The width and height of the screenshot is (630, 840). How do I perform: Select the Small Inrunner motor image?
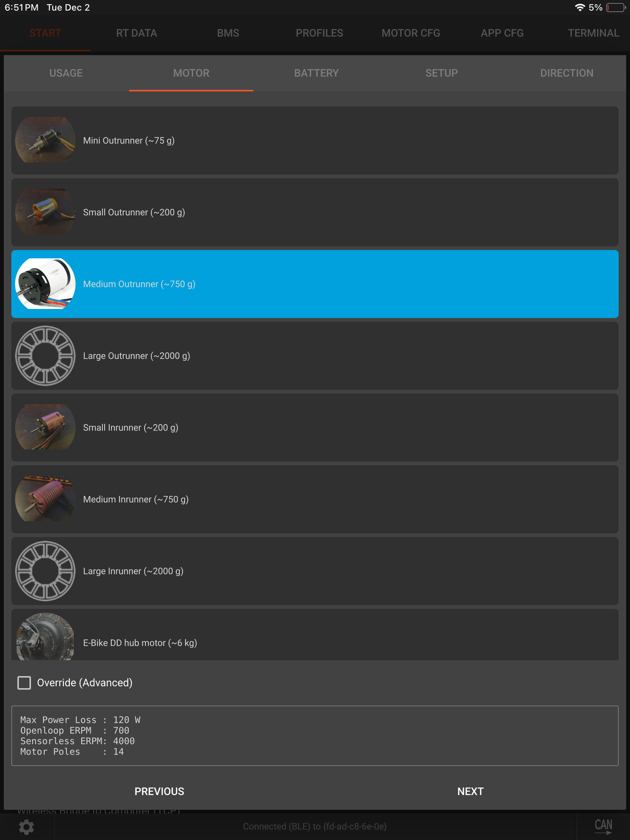tap(45, 427)
